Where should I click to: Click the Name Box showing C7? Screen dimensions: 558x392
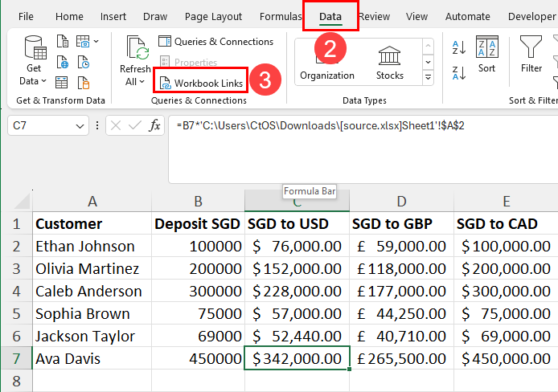pos(41,125)
